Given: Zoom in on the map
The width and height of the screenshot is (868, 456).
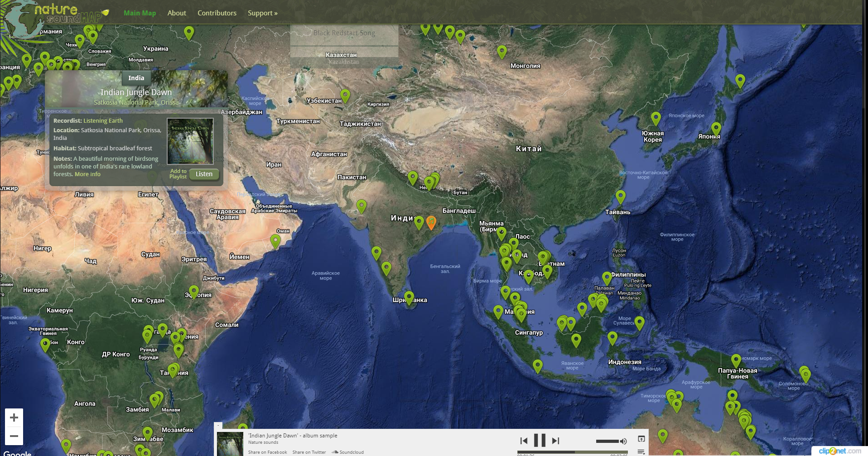Looking at the screenshot, I should click(x=14, y=418).
